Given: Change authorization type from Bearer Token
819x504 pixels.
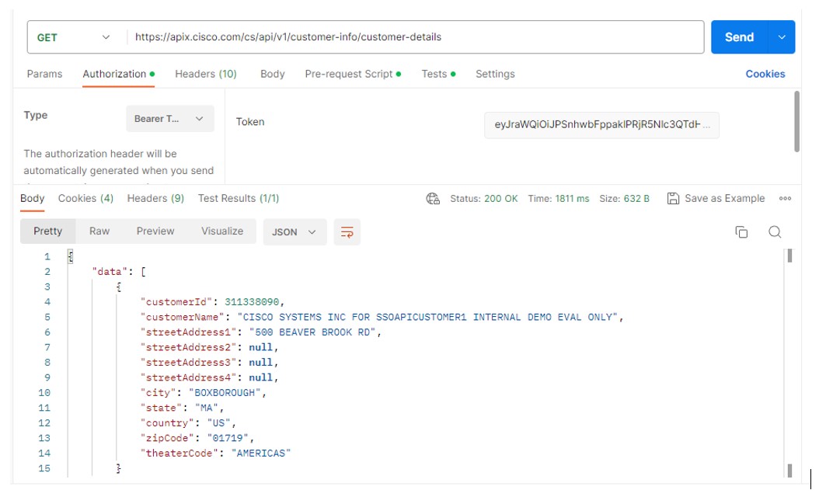Looking at the screenshot, I should pyautogui.click(x=169, y=119).
